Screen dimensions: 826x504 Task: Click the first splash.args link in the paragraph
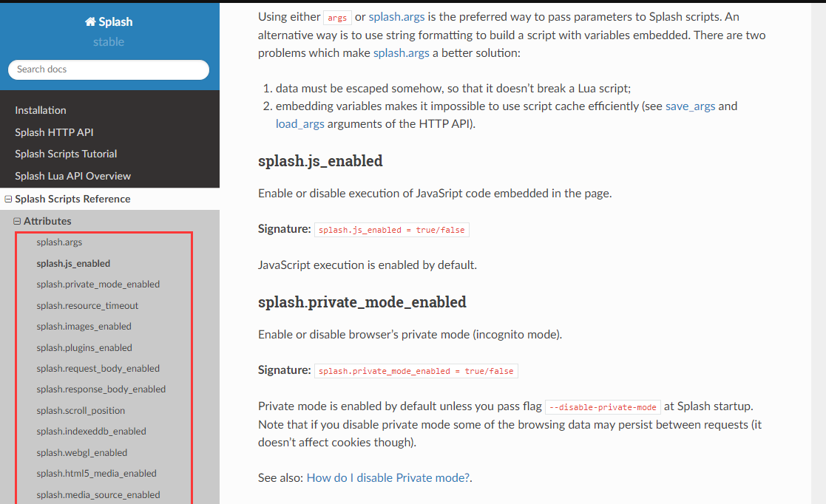(x=396, y=17)
